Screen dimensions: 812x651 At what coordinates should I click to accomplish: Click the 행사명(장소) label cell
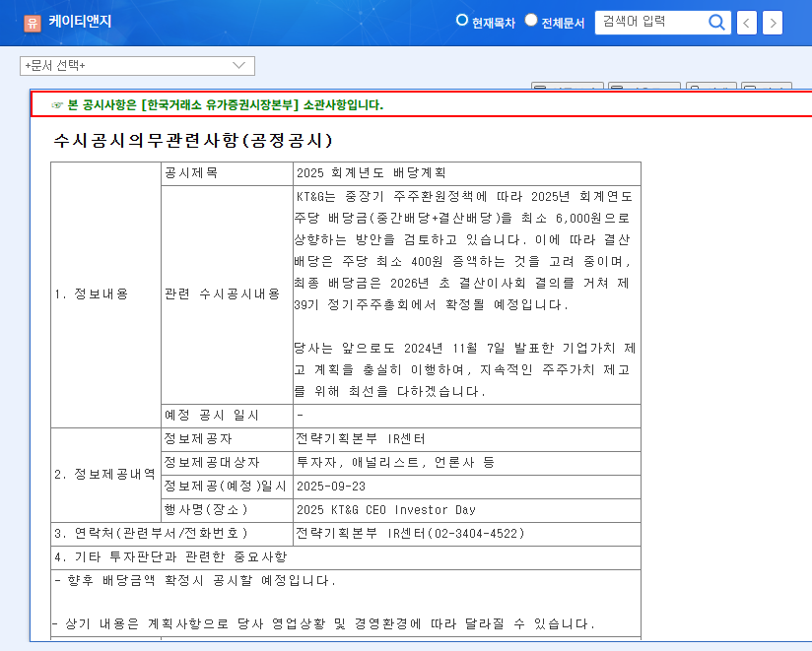tap(227, 510)
